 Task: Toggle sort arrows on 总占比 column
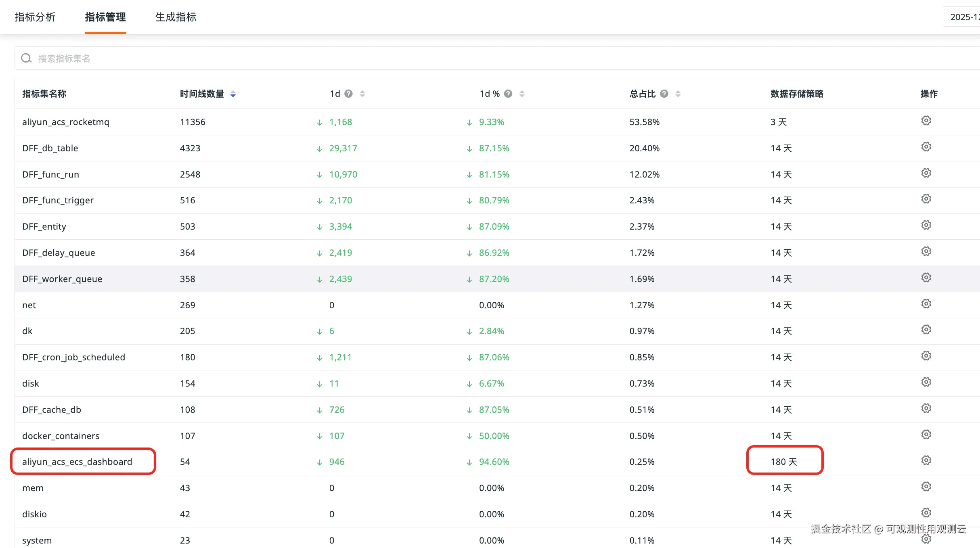[678, 94]
